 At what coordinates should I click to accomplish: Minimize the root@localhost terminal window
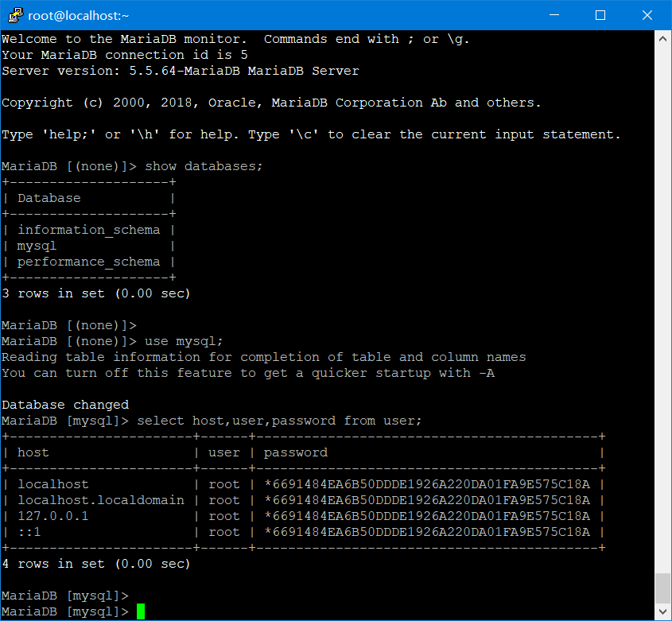click(x=554, y=15)
